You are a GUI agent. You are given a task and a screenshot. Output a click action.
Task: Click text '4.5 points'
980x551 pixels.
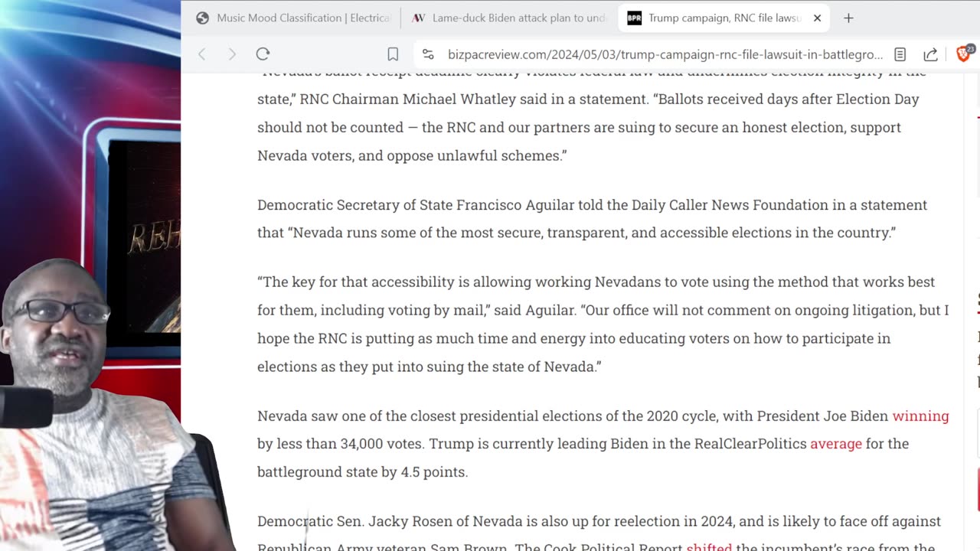click(434, 472)
